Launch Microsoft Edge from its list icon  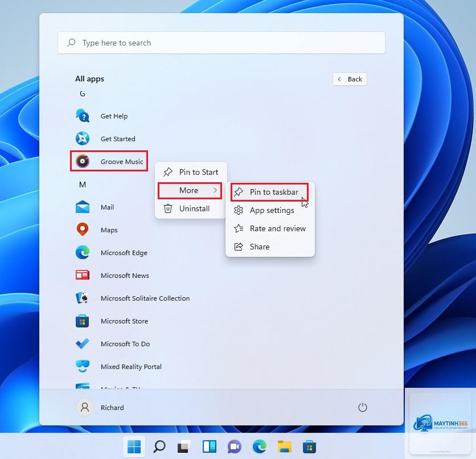(x=83, y=252)
